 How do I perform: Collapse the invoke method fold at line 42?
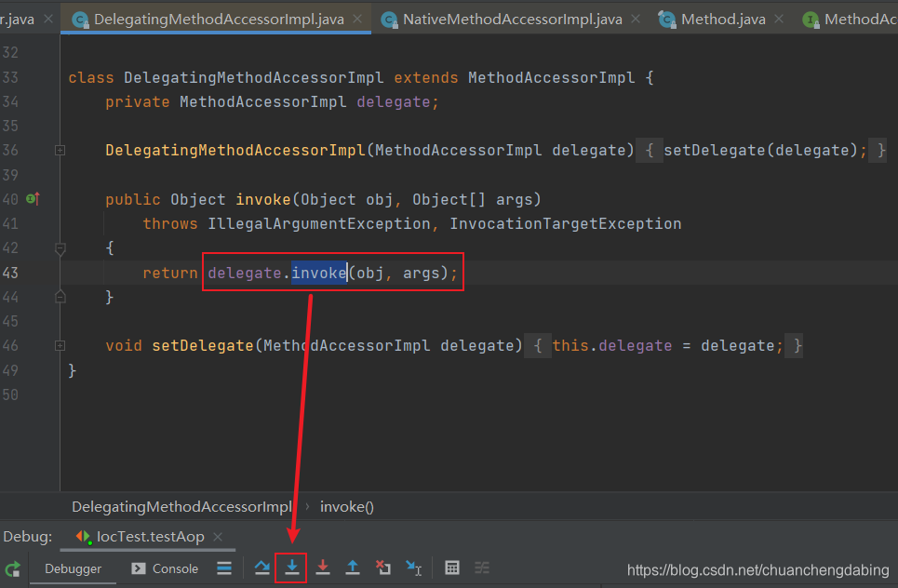click(x=60, y=248)
